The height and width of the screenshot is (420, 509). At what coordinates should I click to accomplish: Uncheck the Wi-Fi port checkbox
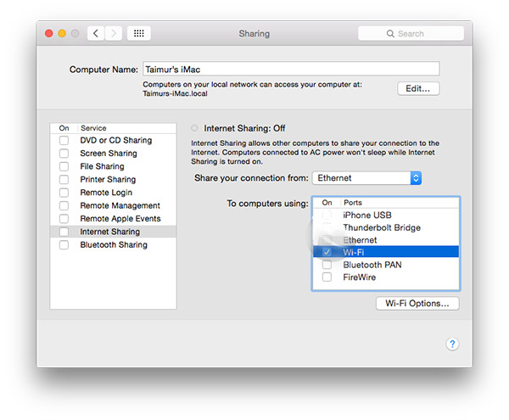(327, 252)
